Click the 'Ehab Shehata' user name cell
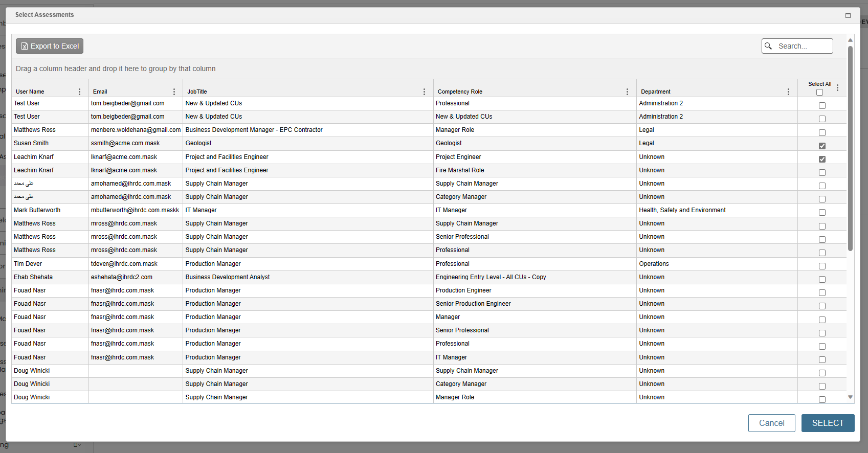The image size is (868, 453). [x=50, y=277]
